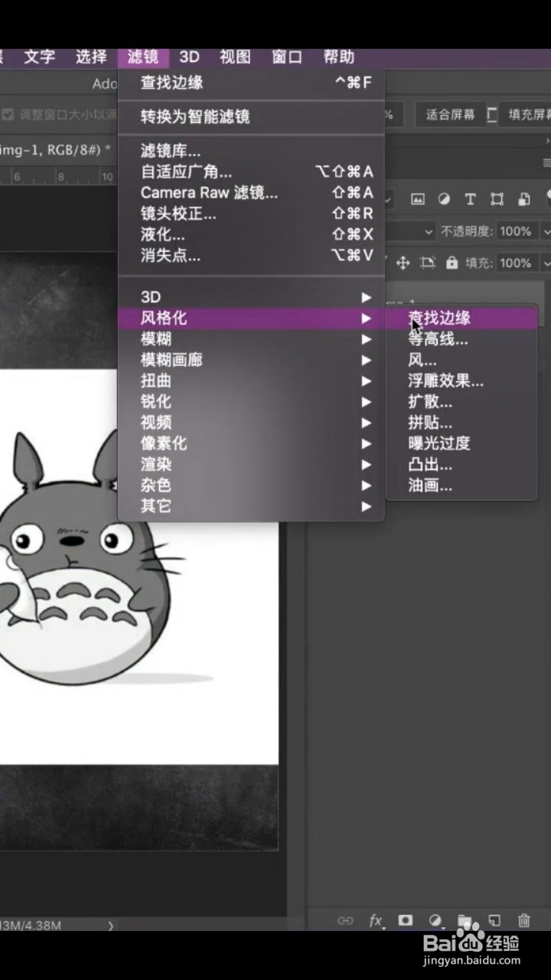
Task: Filter layers by smart object icon
Action: [x=524, y=199]
